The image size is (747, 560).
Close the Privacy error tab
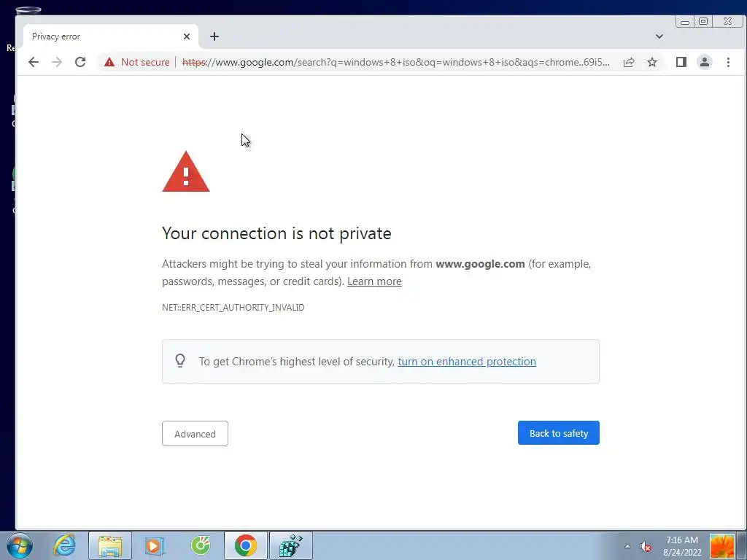[187, 36]
